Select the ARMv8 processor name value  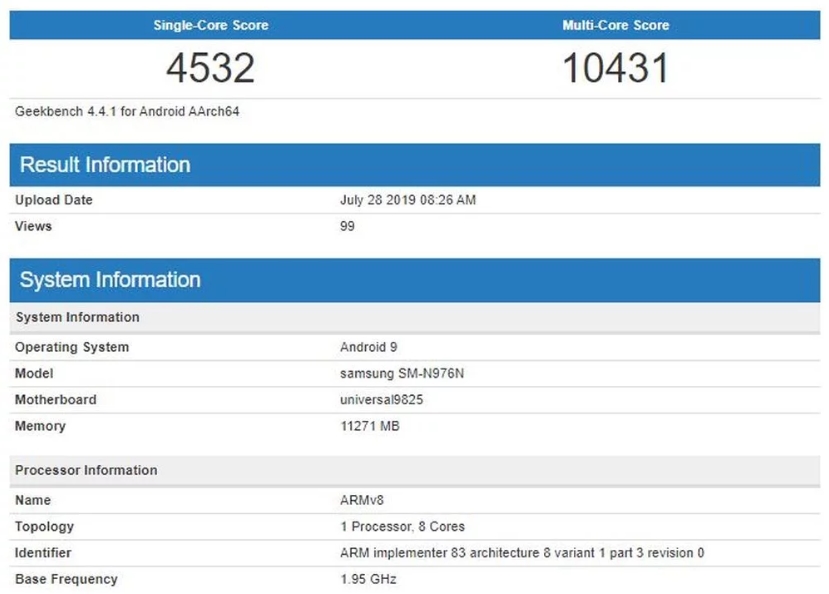point(362,500)
